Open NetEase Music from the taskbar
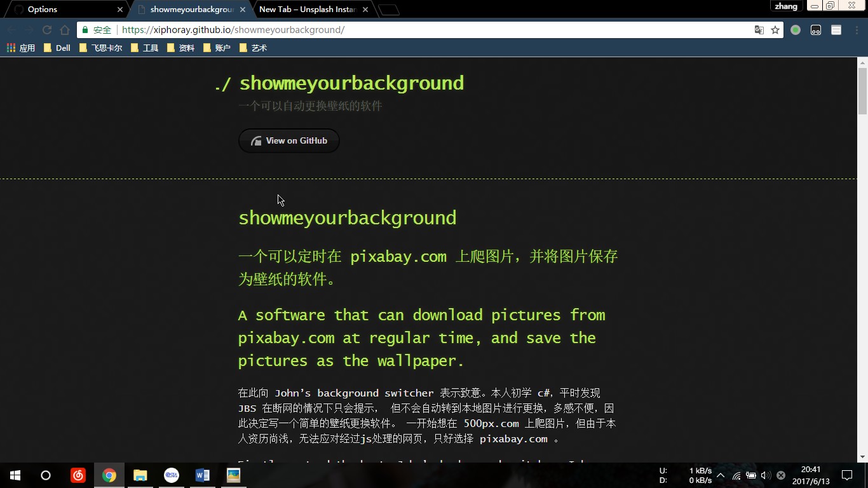This screenshot has width=868, height=488. pyautogui.click(x=78, y=475)
